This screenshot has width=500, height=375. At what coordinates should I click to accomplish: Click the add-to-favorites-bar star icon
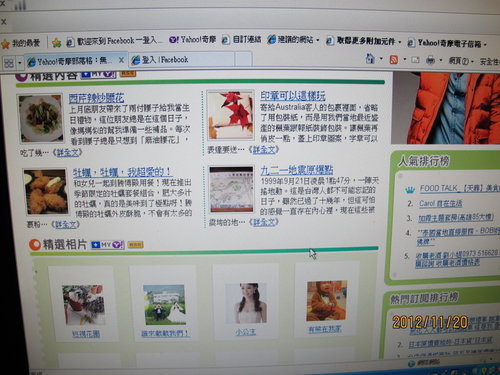[56, 42]
